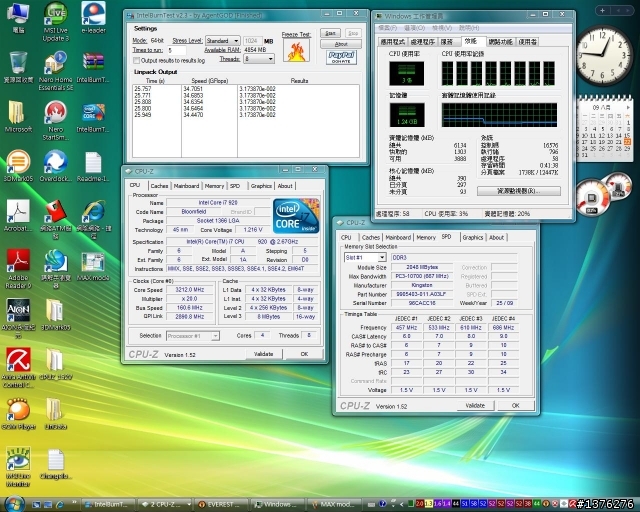Click the flame Freeze Test icon
The width and height of the screenshot is (640, 512).
coord(296,51)
